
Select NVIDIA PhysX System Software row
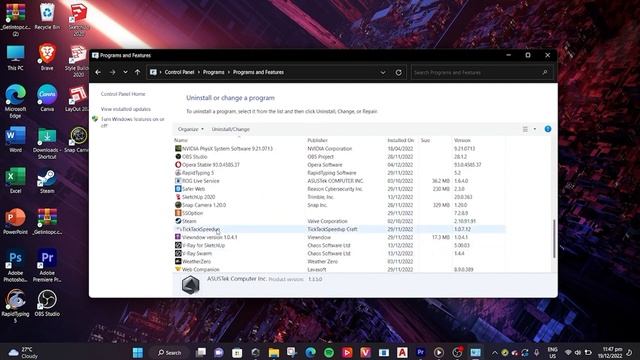coord(340,149)
